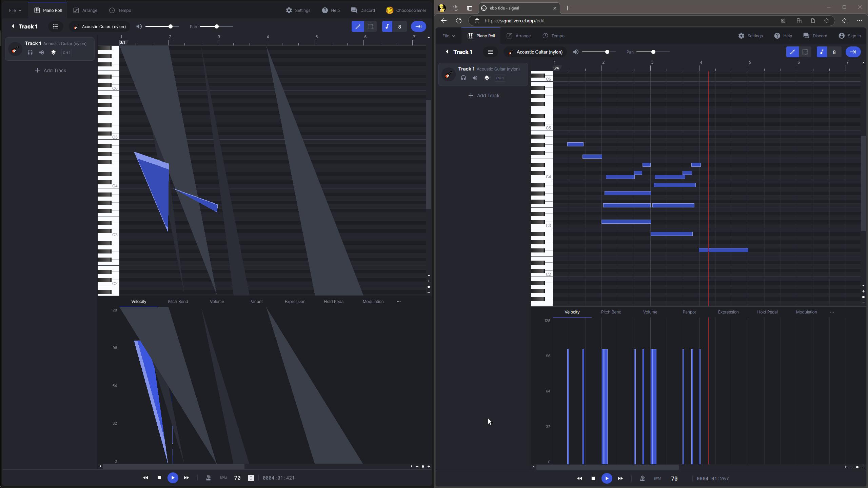Viewport: 868px width, 488px height.
Task: Select the pencil tool in browser window
Action: pyautogui.click(x=792, y=52)
